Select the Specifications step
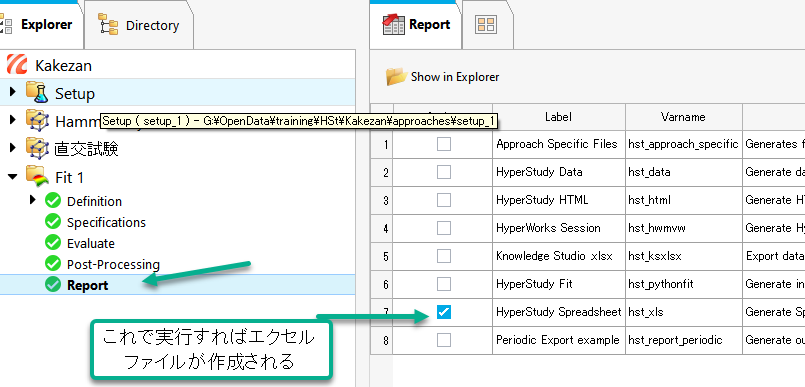805x387 pixels. tap(106, 223)
